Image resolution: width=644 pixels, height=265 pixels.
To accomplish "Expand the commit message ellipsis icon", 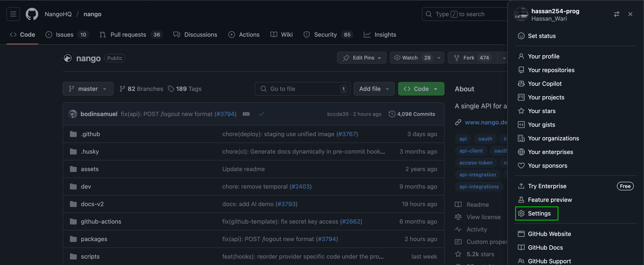I will (246, 114).
